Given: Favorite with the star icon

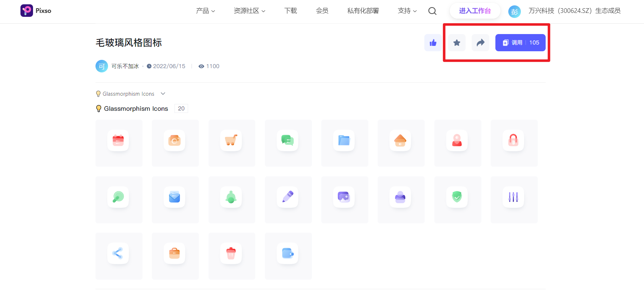Looking at the screenshot, I should click(x=457, y=43).
